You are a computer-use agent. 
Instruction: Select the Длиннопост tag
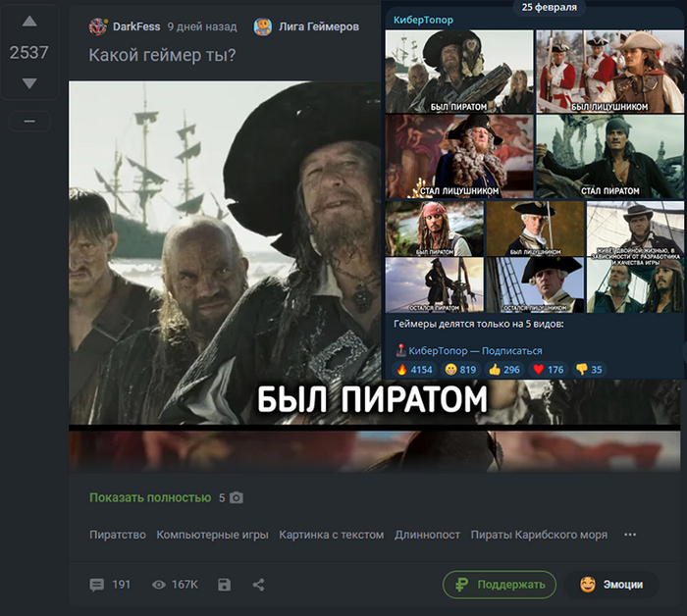(x=427, y=535)
